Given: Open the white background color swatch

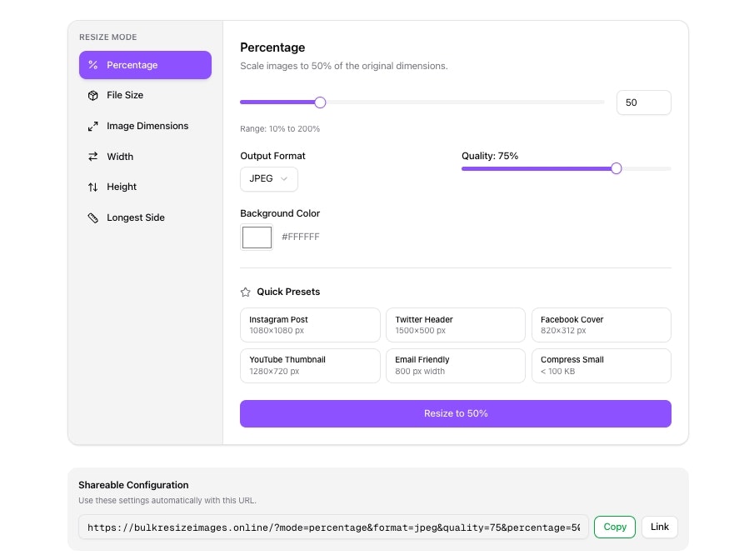Looking at the screenshot, I should coord(257,237).
